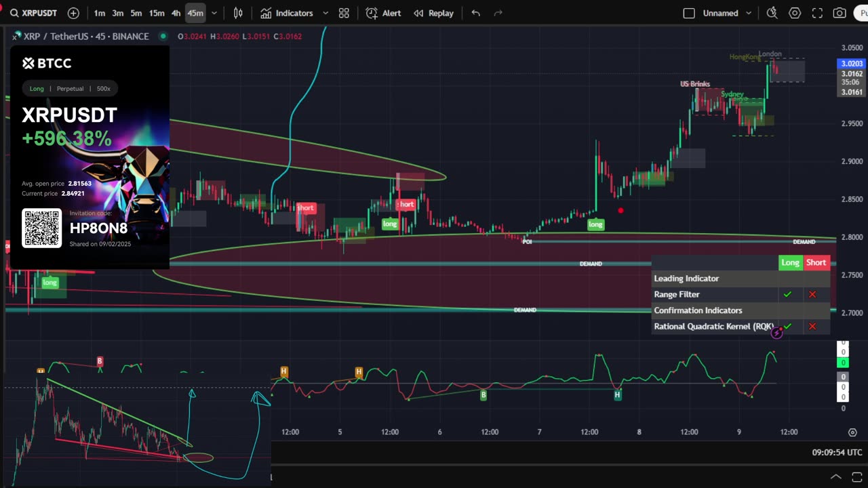Maximize the bottom panel
This screenshot has width=868, height=488.
tap(856, 476)
